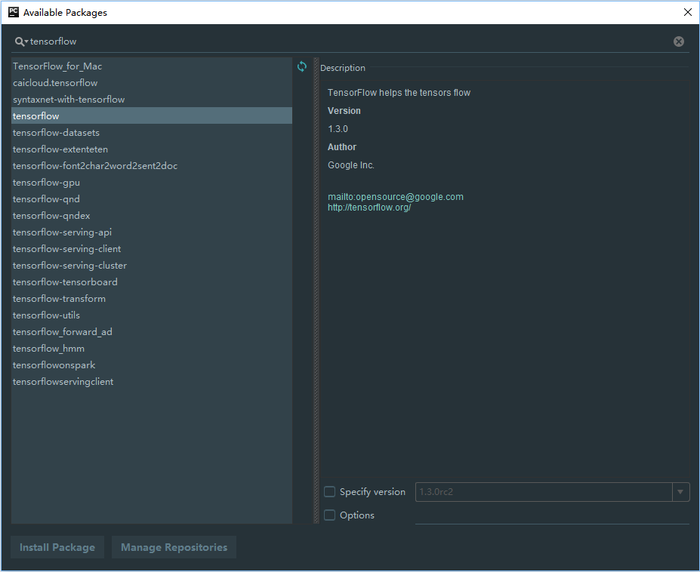Reload the package list with the refresh icon
Image resolution: width=700 pixels, height=572 pixels.
coord(302,67)
